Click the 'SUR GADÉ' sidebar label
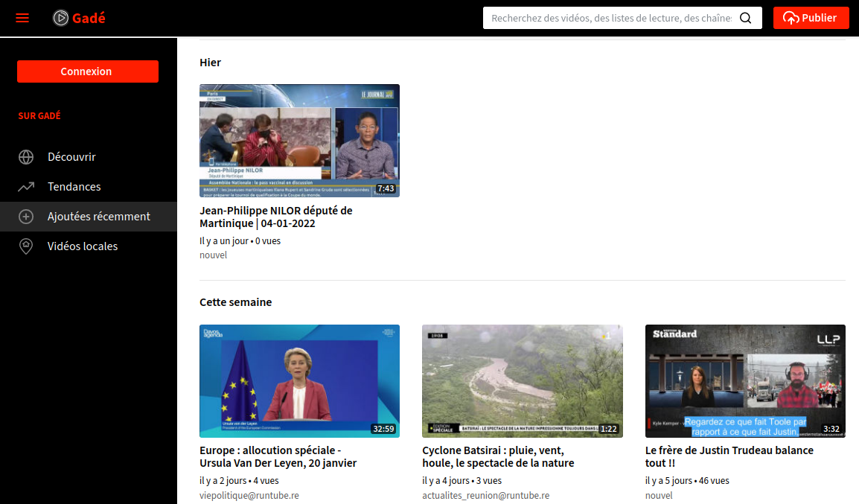This screenshot has height=504, width=859. pyautogui.click(x=39, y=116)
